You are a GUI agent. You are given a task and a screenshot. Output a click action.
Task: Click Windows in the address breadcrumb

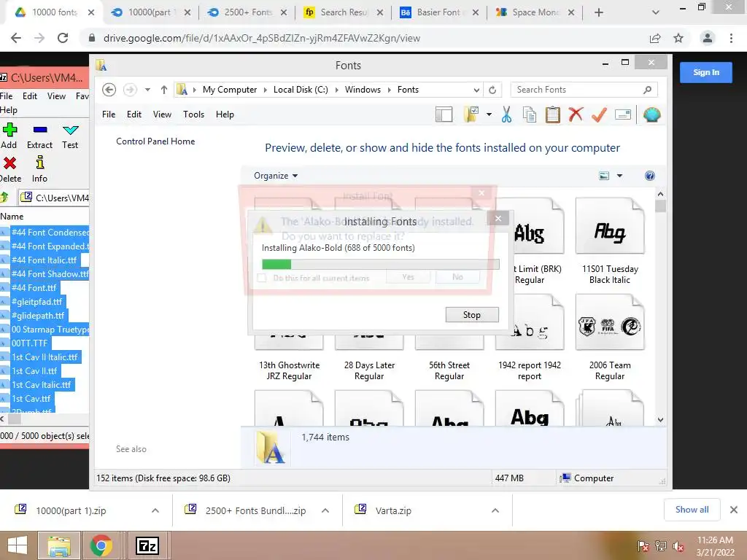(x=363, y=90)
